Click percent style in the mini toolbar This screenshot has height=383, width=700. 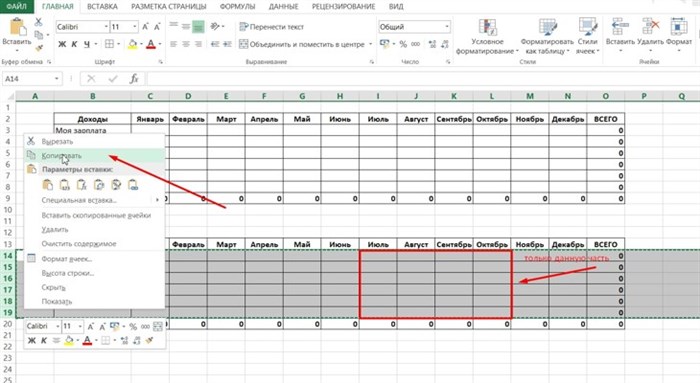tap(133, 327)
